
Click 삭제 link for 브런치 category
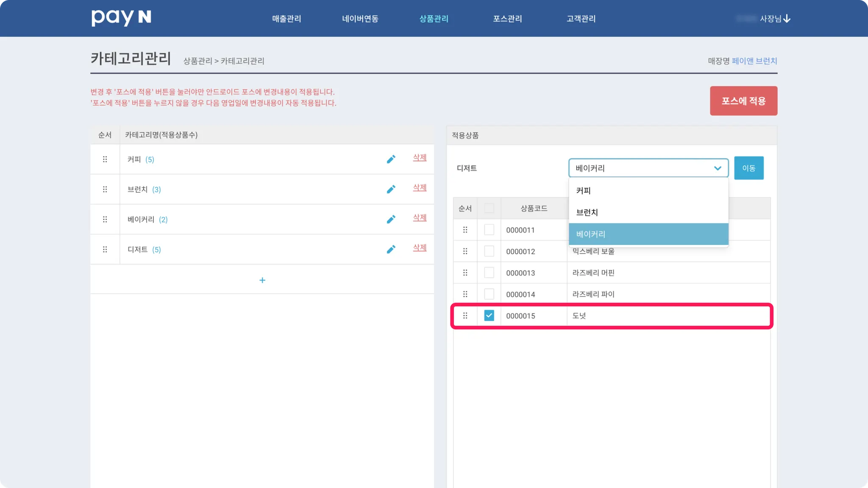(420, 187)
